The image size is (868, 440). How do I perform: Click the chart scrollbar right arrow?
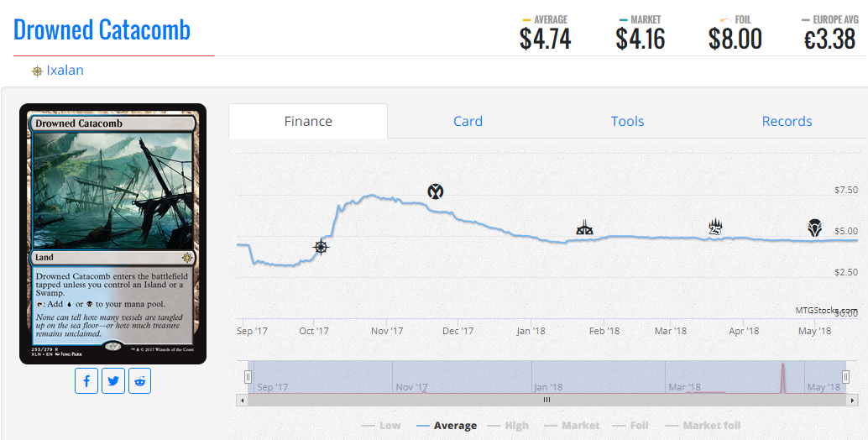coord(852,400)
